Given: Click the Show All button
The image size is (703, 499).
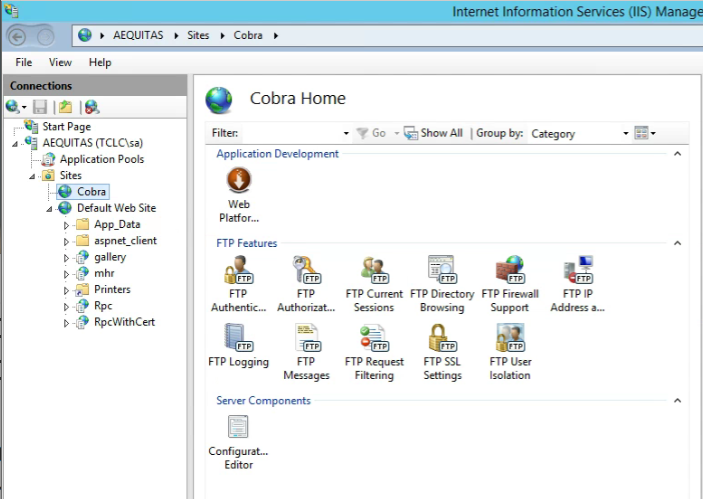Looking at the screenshot, I should pyautogui.click(x=433, y=133).
